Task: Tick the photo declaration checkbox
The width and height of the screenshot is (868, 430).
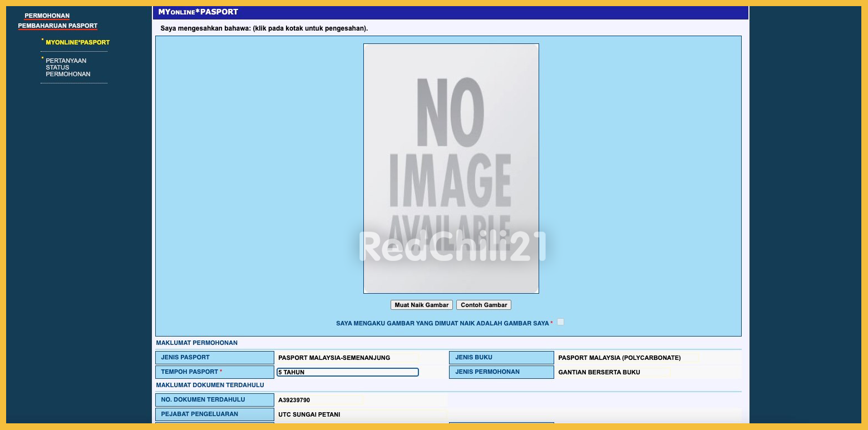Action: [560, 322]
